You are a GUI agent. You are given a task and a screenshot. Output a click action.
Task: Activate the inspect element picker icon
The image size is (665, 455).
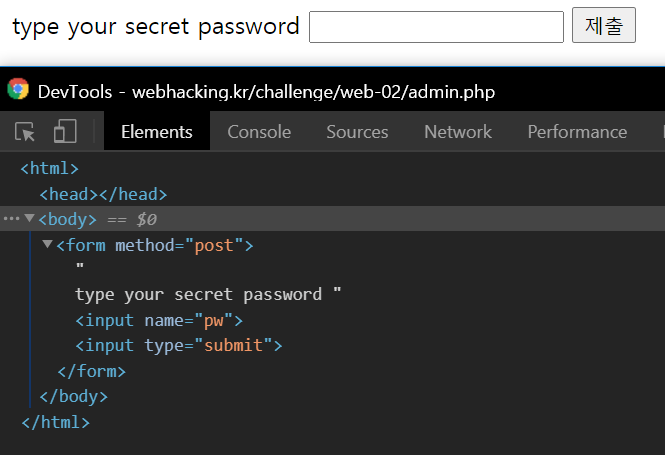click(x=24, y=132)
